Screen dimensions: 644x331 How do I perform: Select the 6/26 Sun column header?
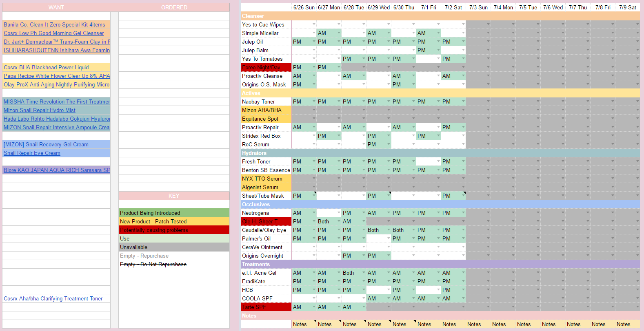click(x=304, y=7)
